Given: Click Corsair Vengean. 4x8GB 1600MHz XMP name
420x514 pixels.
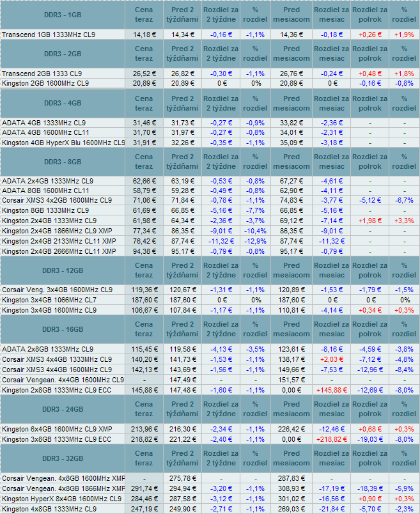Looking at the screenshot, I should point(63,478).
